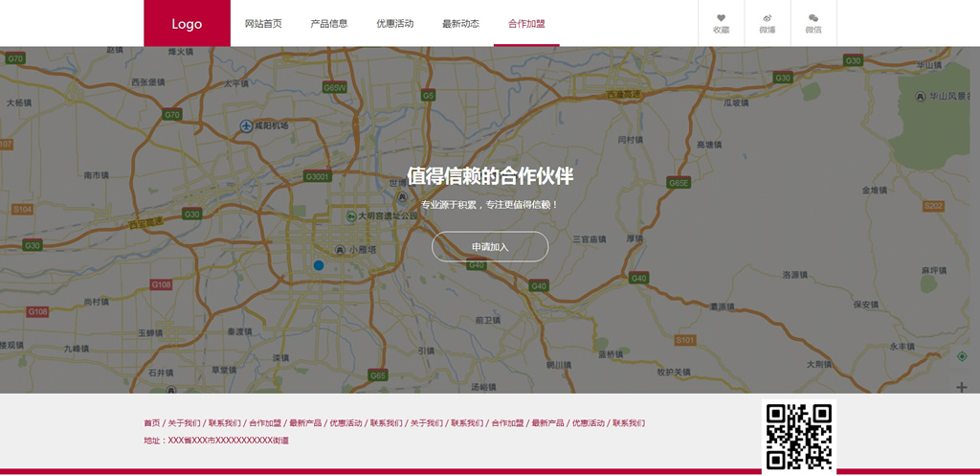Click the 咸阳机场 airport icon on map
Viewport: 980px width, 476px height.
(x=246, y=125)
